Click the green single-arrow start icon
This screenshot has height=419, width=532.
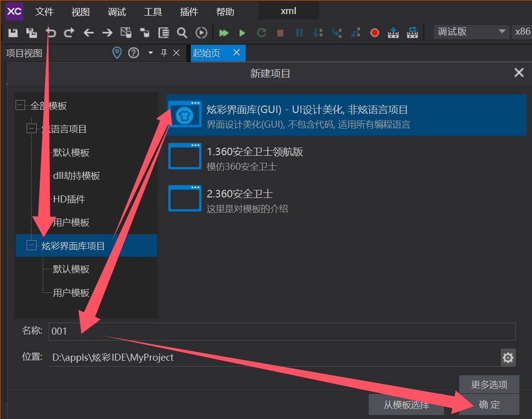242,33
